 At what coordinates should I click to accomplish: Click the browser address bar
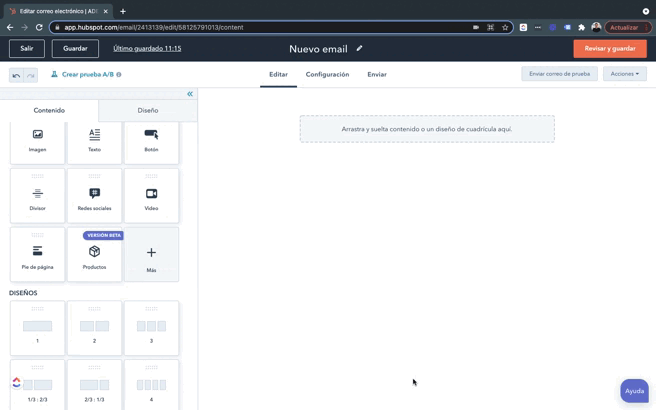(x=260, y=27)
